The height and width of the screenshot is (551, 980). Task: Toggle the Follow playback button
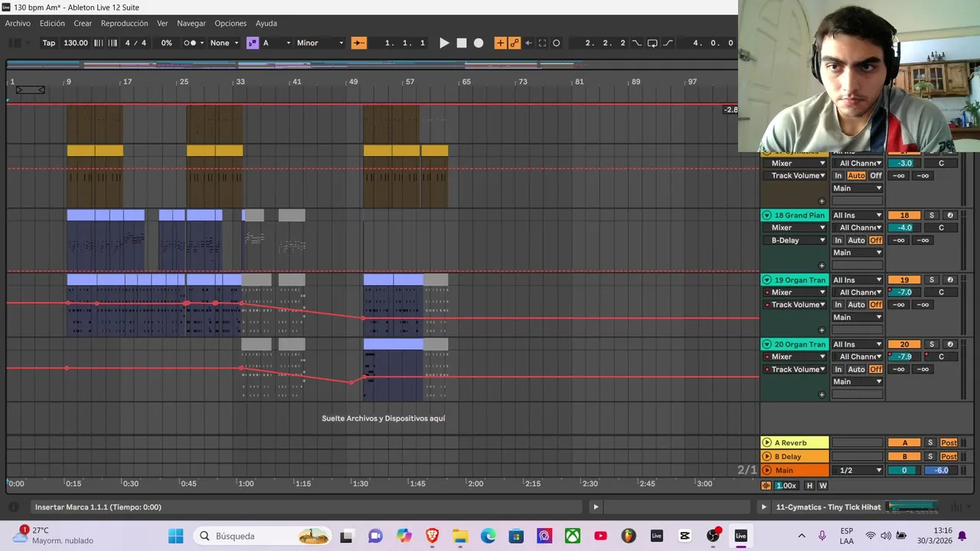[359, 43]
